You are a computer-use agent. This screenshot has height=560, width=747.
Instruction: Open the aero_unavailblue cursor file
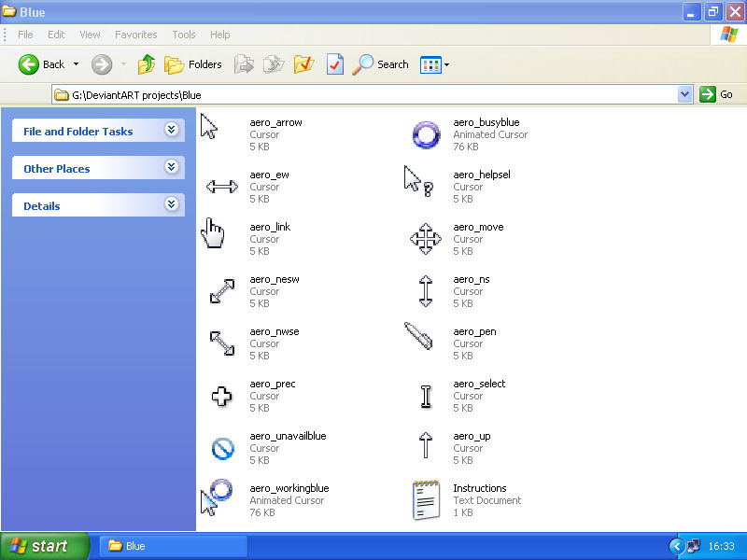221,449
